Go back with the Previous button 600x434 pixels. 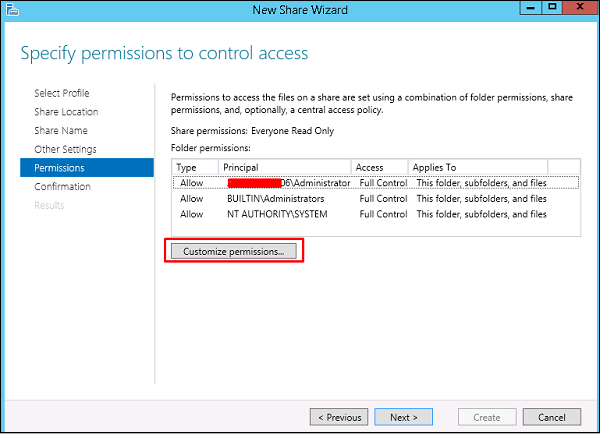coord(339,416)
